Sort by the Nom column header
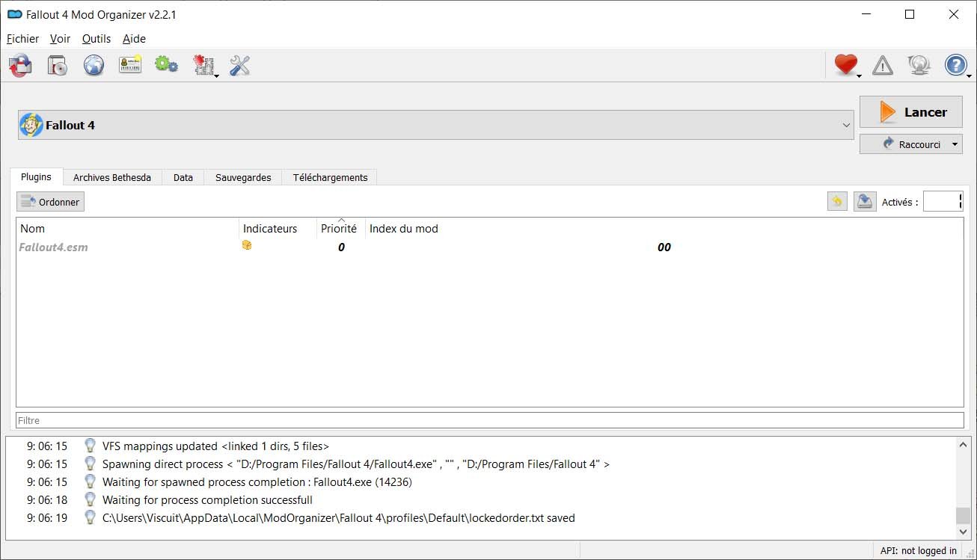 click(x=128, y=229)
